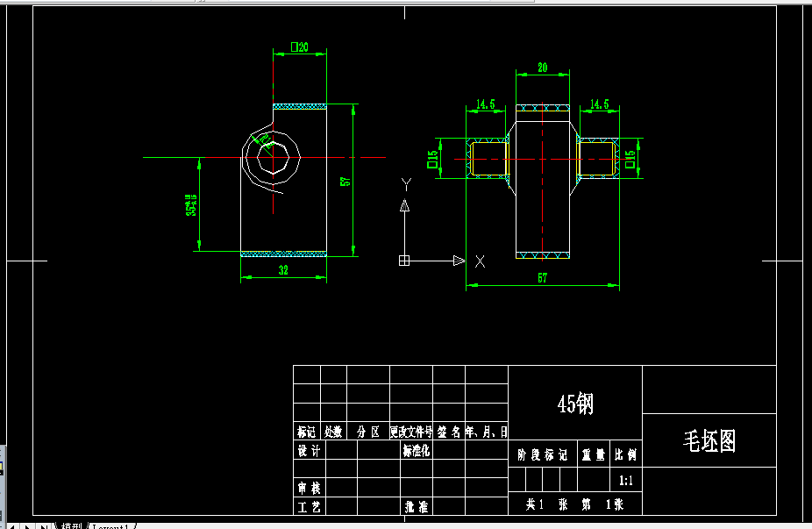Select the 32 width dimension text
Image resolution: width=812 pixels, height=529 pixels.
(x=283, y=270)
